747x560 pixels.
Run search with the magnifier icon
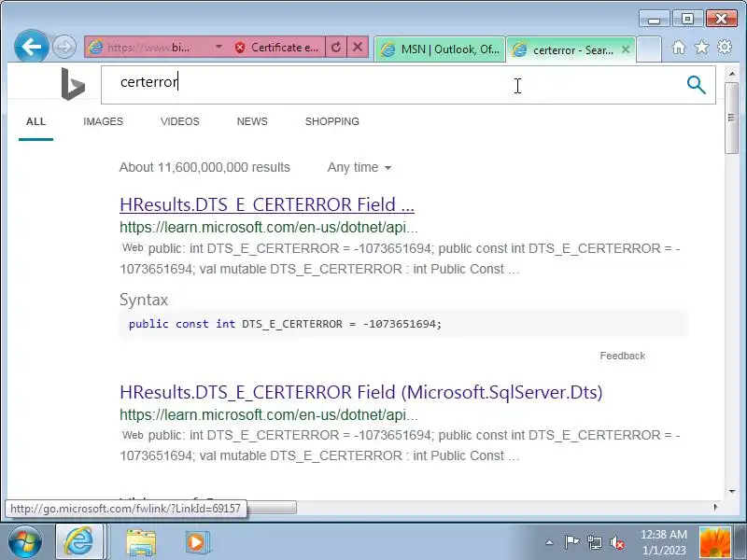(696, 85)
